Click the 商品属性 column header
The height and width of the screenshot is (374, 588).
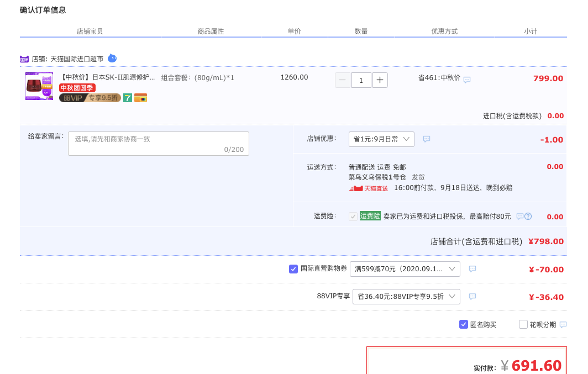(x=211, y=31)
